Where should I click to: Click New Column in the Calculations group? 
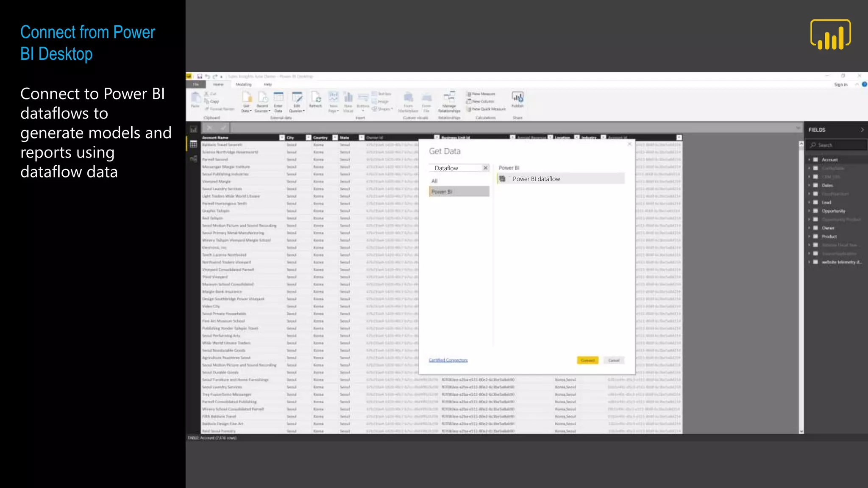(480, 101)
